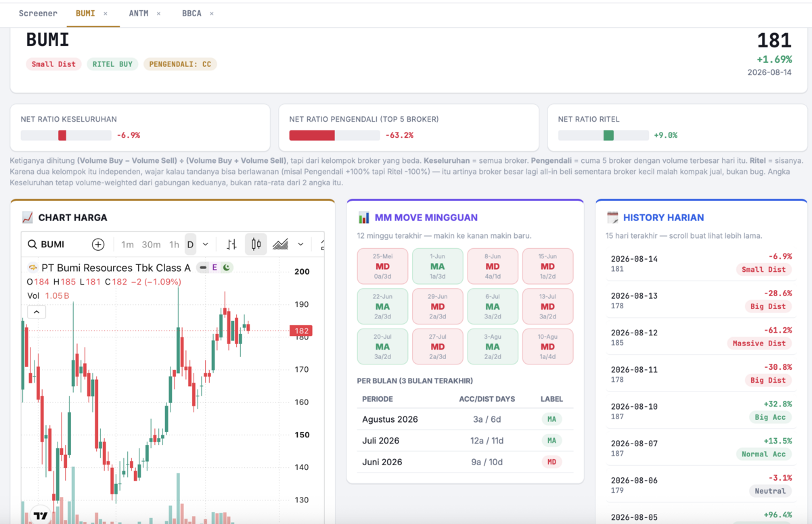The height and width of the screenshot is (524, 812).
Task: Click the 182 current price label on chart
Action: [301, 331]
